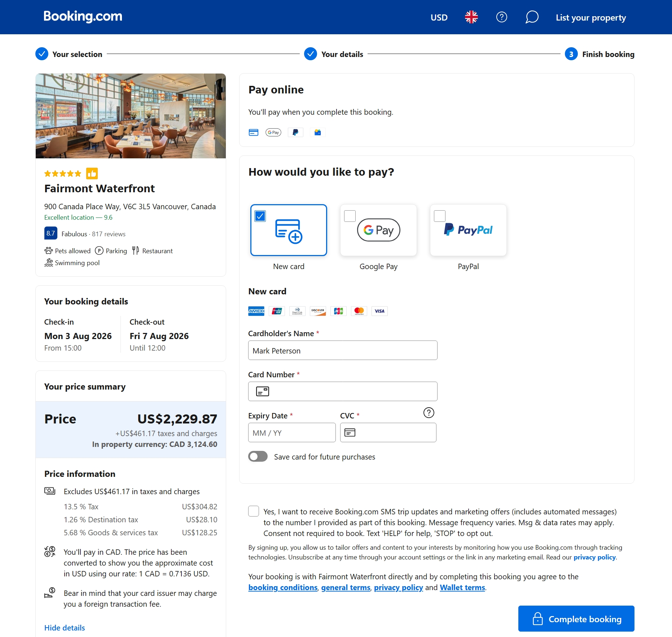Click the Fairmont Waterfront hotel photo
This screenshot has width=672, height=637.
(x=131, y=116)
